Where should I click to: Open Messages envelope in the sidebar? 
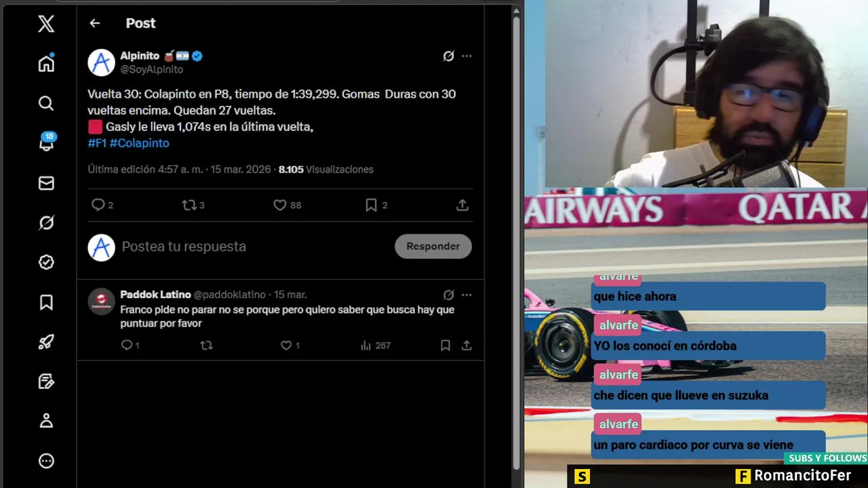(x=46, y=183)
